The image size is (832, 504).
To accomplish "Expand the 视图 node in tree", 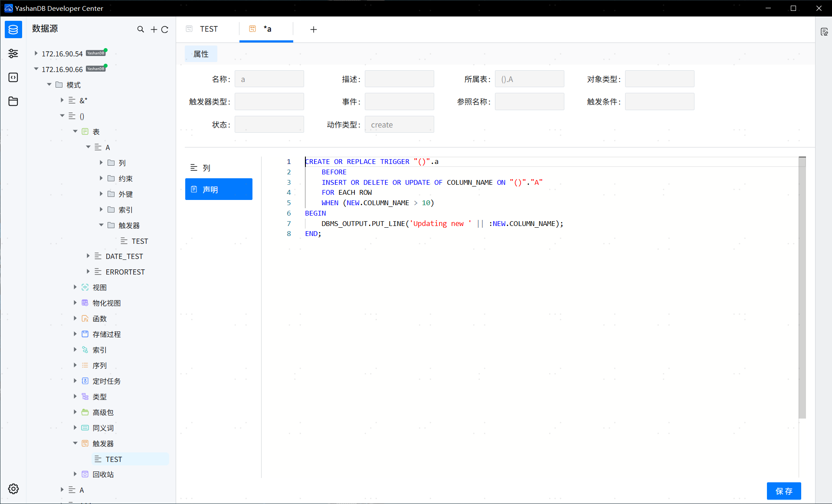I will [75, 287].
